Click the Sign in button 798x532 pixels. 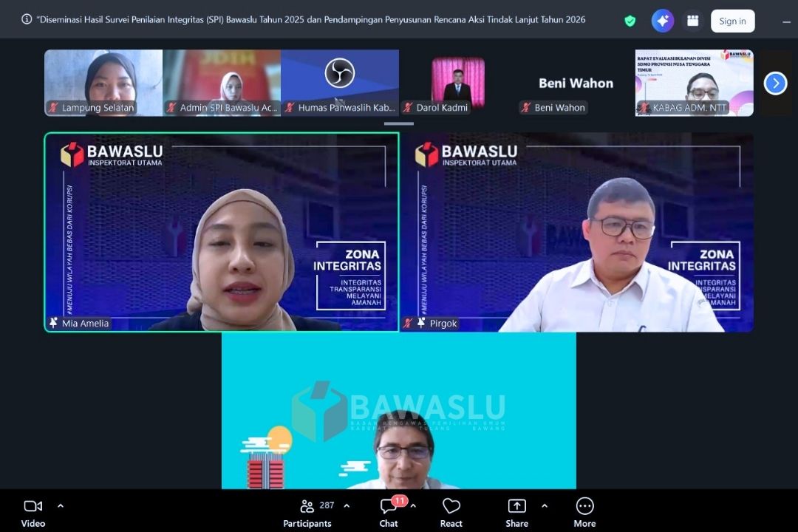732,21
